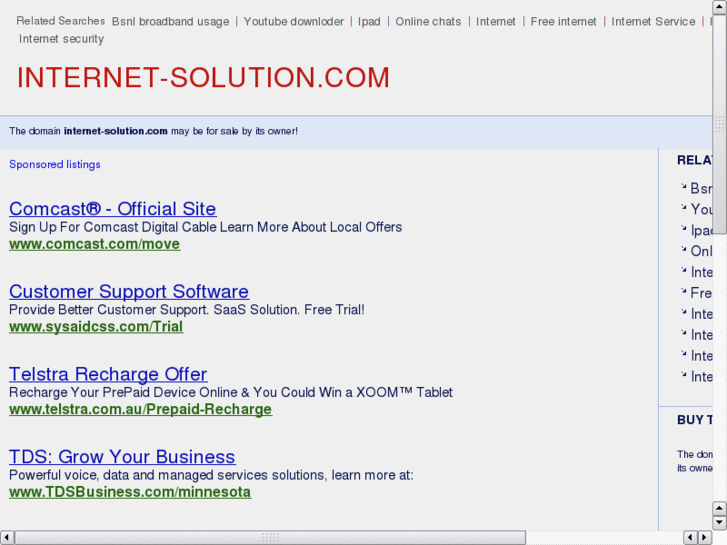
Task: Follow the www.TDSBusiness.com/minnesota URL
Action: [x=130, y=492]
